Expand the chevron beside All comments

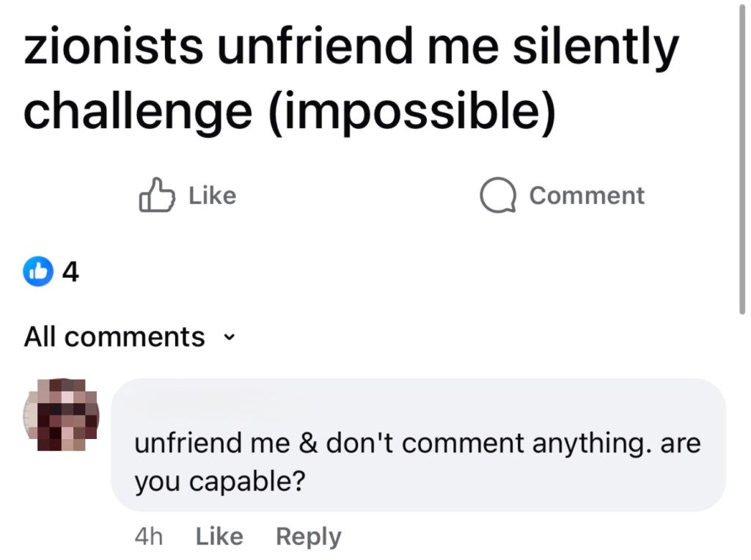point(231,338)
